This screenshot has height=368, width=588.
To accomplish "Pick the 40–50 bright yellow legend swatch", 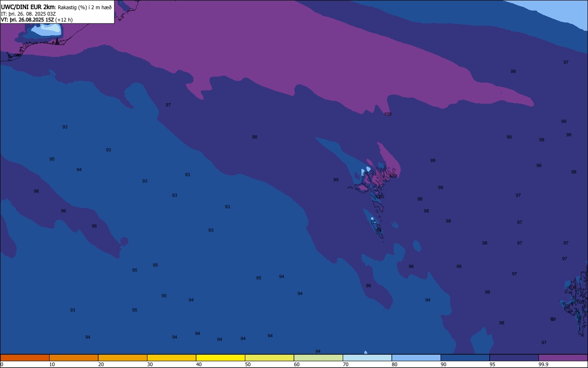I will point(220,357).
